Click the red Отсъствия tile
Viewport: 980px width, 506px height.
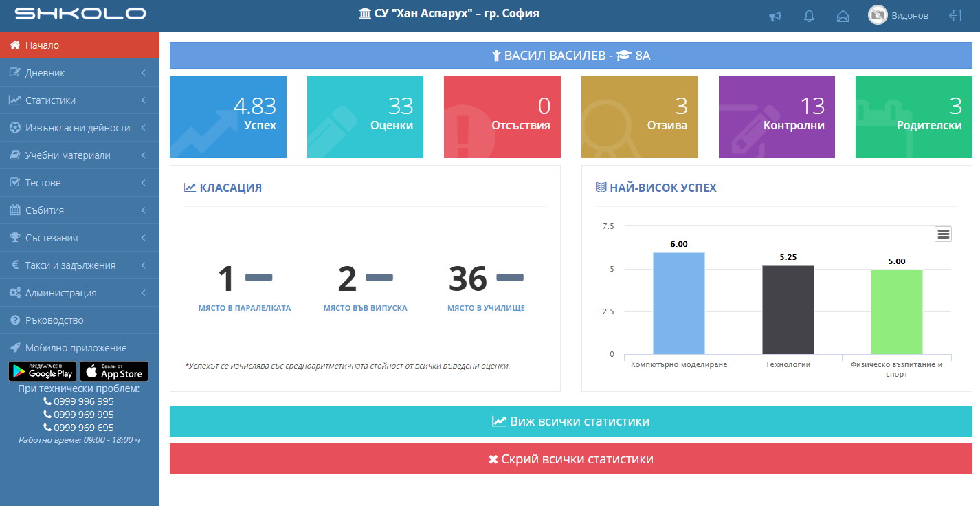pyautogui.click(x=502, y=117)
